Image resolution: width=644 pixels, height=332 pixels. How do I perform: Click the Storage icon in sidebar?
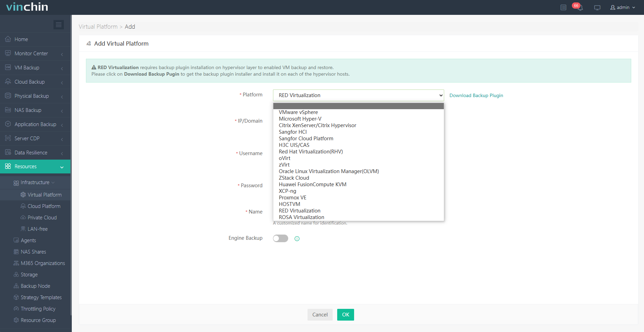click(16, 274)
